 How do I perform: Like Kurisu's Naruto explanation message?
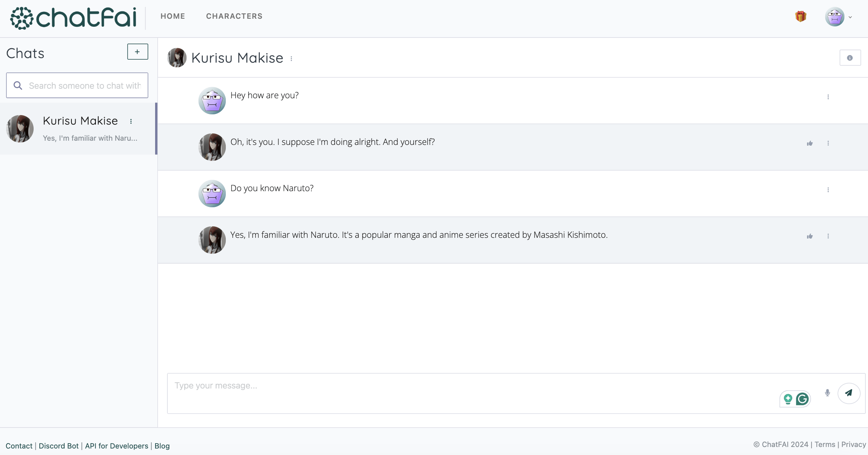tap(810, 236)
